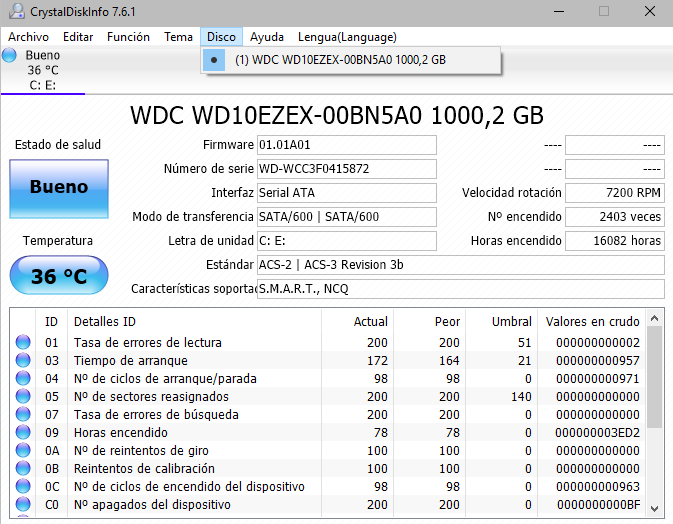The image size is (673, 524).
Task: Select raw value 000000003ED2
Action: [597, 433]
